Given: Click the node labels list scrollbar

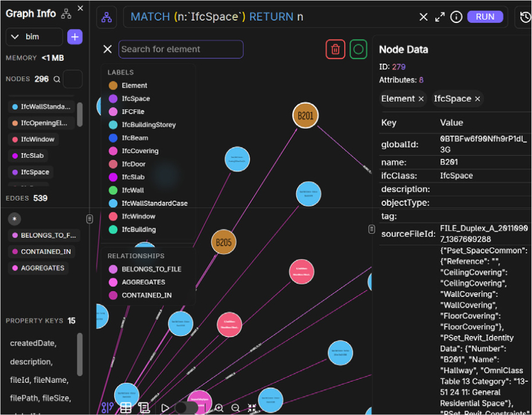Looking at the screenshot, I should [80, 115].
